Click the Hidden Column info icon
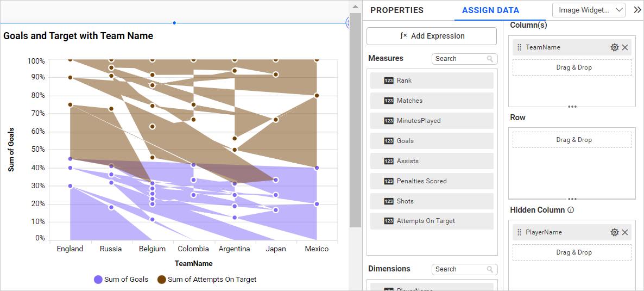Viewport: 644px width, 291px height. tap(571, 210)
